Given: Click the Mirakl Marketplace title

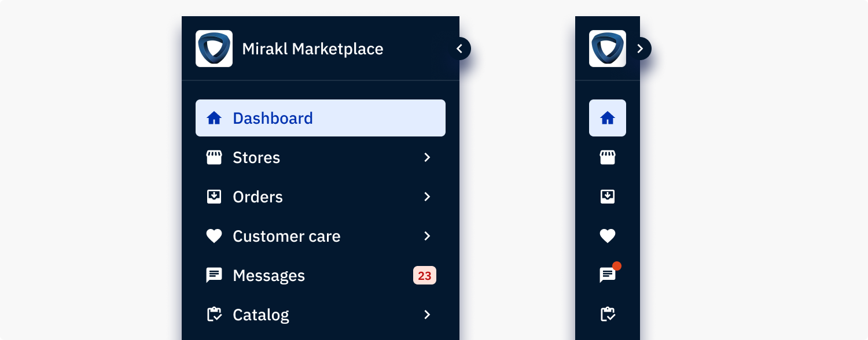Looking at the screenshot, I should click(312, 49).
